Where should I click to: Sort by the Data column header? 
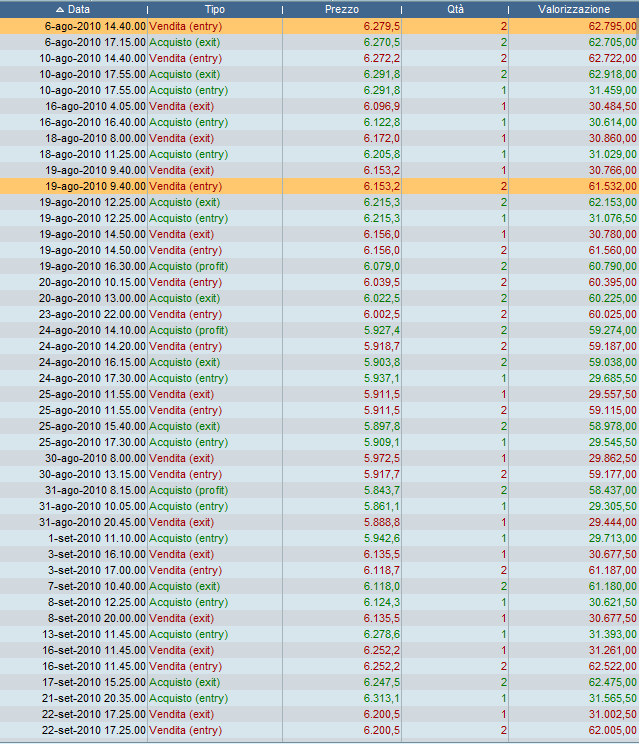tap(74, 9)
